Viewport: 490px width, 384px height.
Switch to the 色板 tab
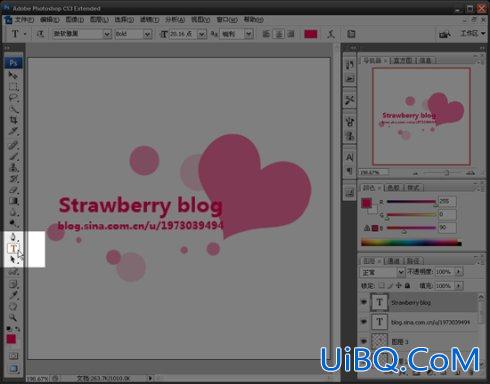coord(393,188)
